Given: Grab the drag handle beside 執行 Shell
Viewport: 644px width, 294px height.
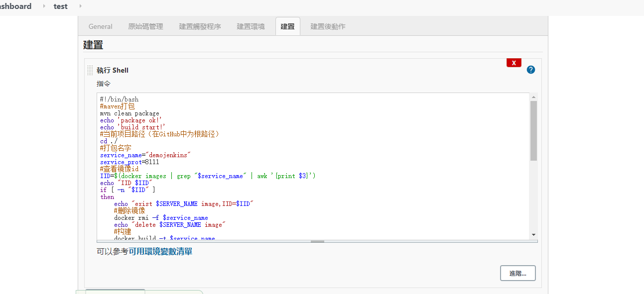Looking at the screenshot, I should (x=90, y=70).
